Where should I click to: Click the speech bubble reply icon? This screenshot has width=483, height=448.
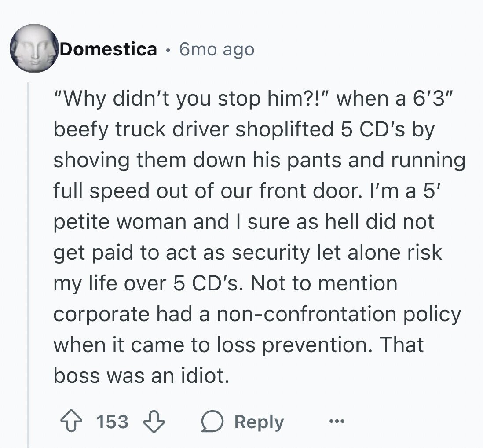(212, 421)
